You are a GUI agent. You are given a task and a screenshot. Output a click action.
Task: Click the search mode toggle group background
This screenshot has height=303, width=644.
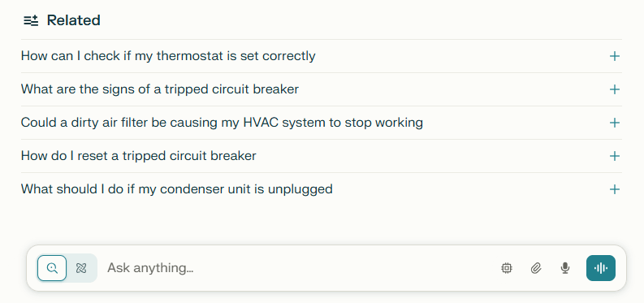tap(67, 268)
